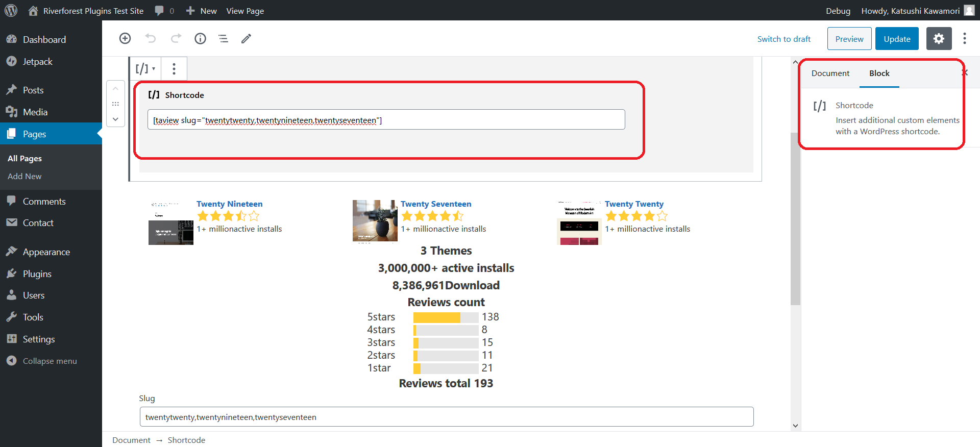The image size is (980, 447).
Task: Open the Jetpack menu
Action: coord(51,61)
